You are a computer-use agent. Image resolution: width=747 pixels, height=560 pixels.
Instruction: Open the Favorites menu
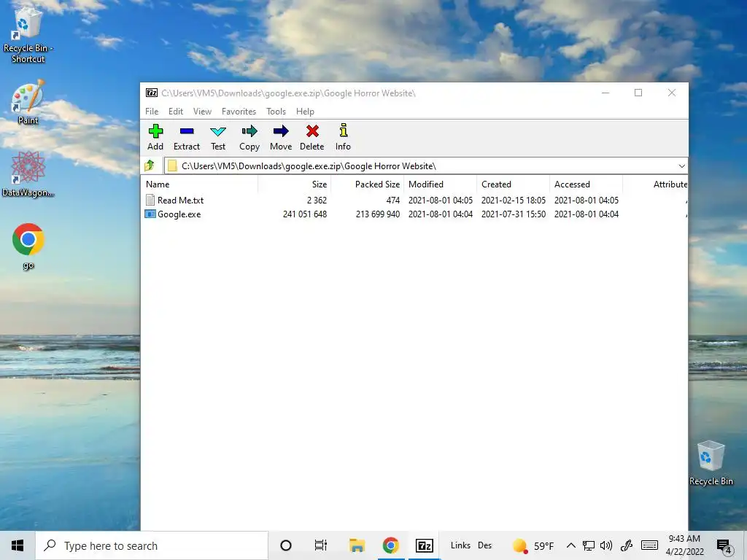pyautogui.click(x=239, y=112)
